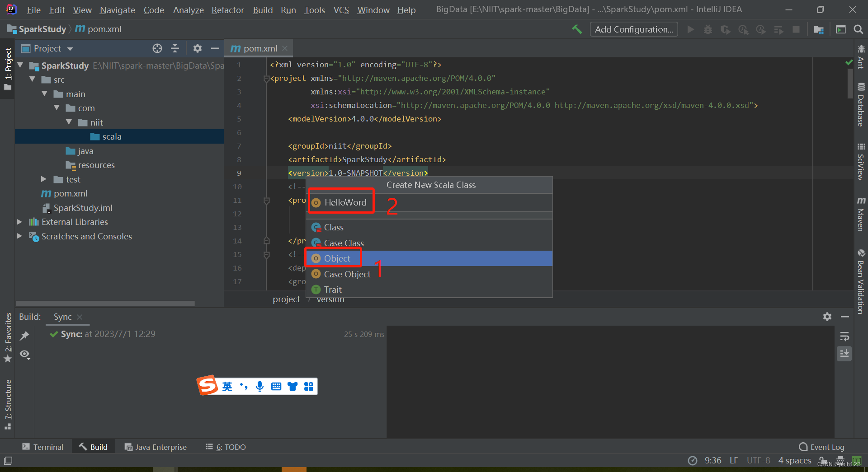Choose Trait kind in popup
Viewport: 868px width, 472px height.
pos(429,290)
